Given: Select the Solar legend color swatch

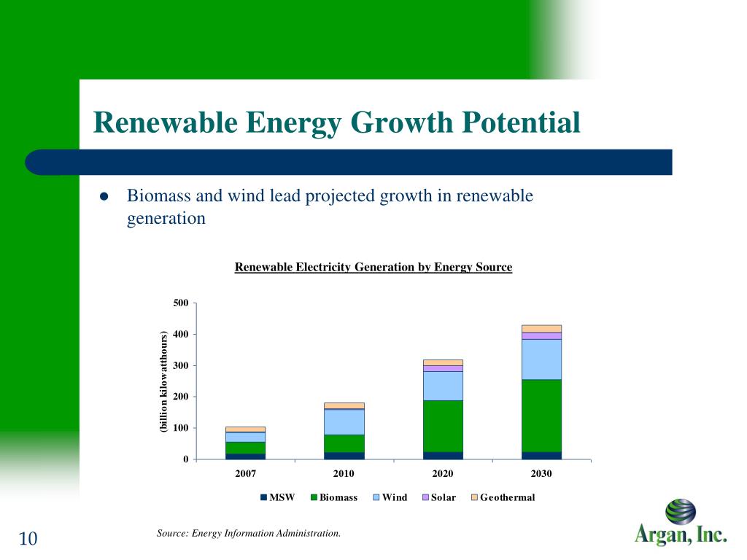Looking at the screenshot, I should point(425,497).
